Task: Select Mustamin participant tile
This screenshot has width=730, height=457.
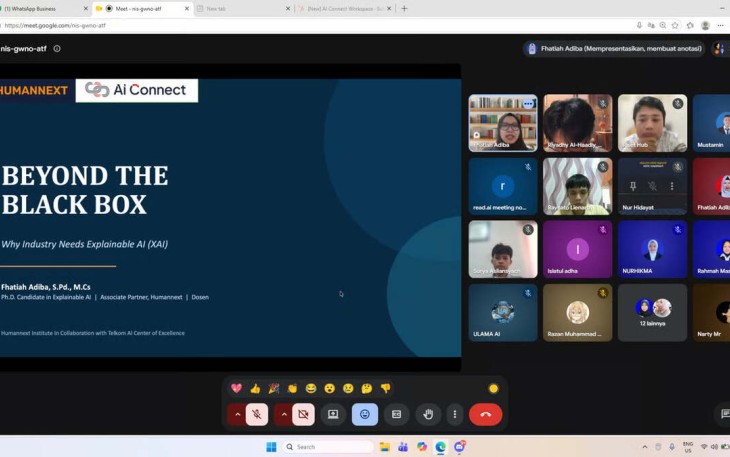Action: coord(711,123)
